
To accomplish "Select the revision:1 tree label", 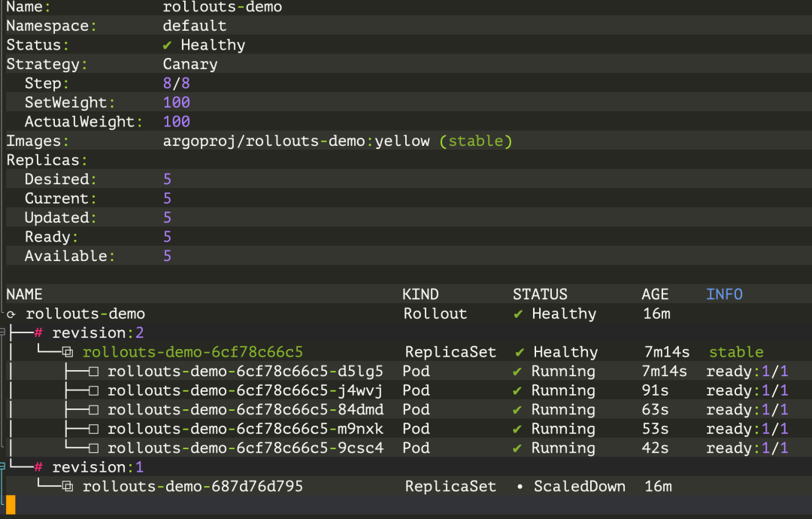I will (98, 467).
